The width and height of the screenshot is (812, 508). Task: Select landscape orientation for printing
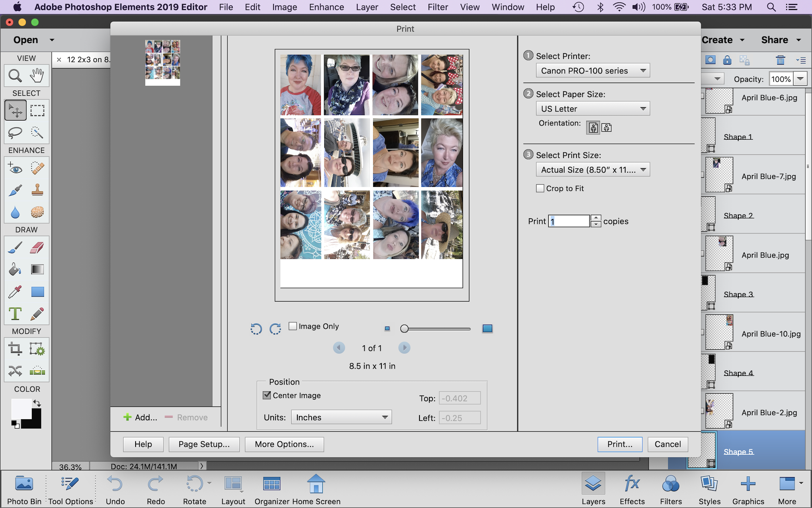[606, 127]
